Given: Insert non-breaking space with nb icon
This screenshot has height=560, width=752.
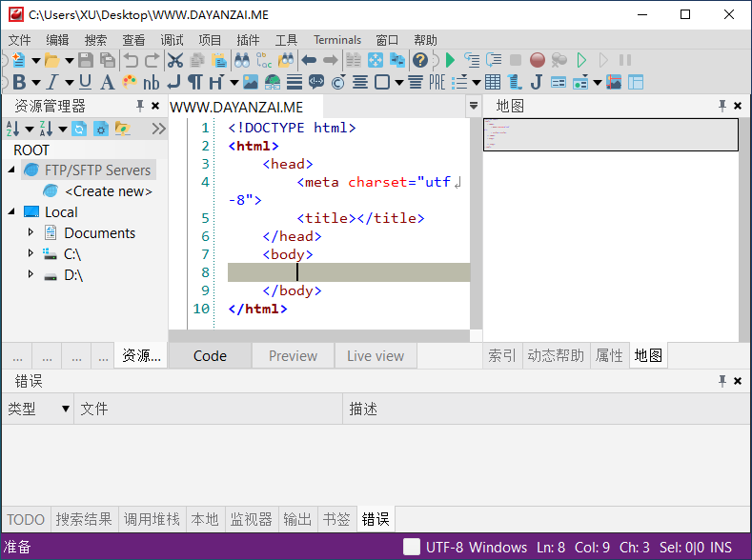Looking at the screenshot, I should click(x=152, y=83).
